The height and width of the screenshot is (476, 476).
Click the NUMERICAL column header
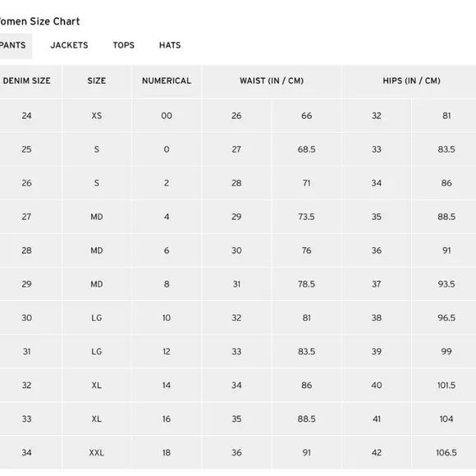point(167,82)
